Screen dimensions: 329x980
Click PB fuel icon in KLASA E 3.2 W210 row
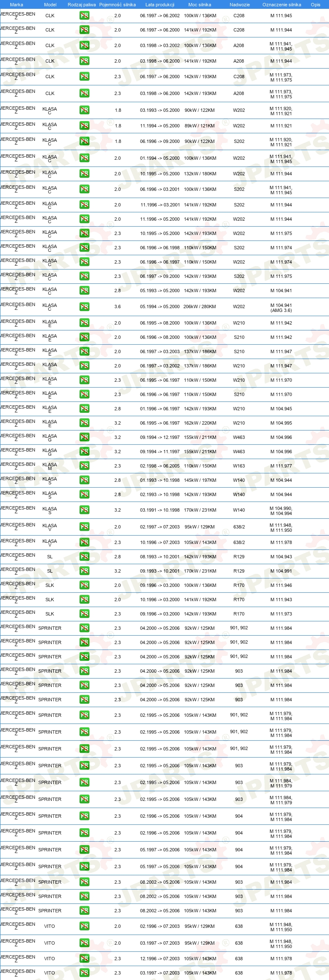pyautogui.click(x=84, y=423)
